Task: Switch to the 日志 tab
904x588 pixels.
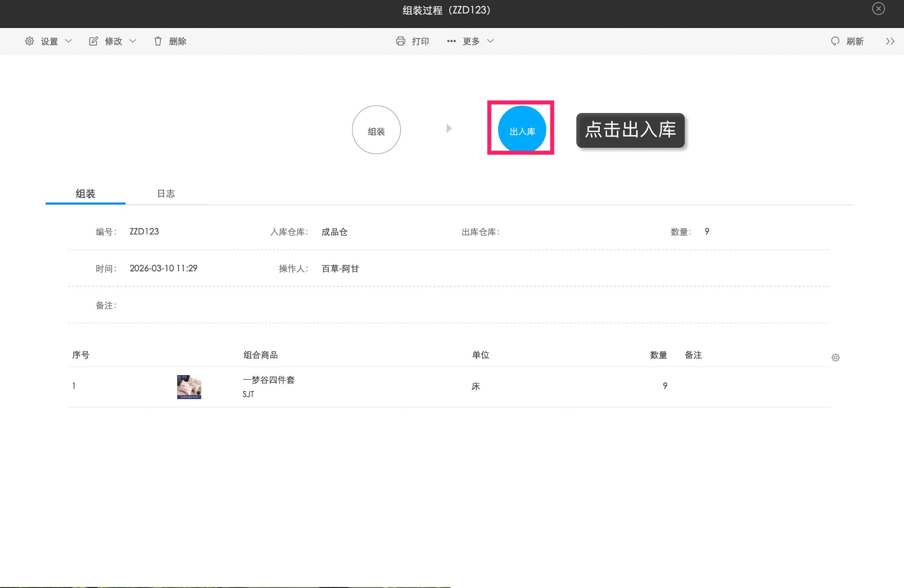Action: (x=165, y=193)
